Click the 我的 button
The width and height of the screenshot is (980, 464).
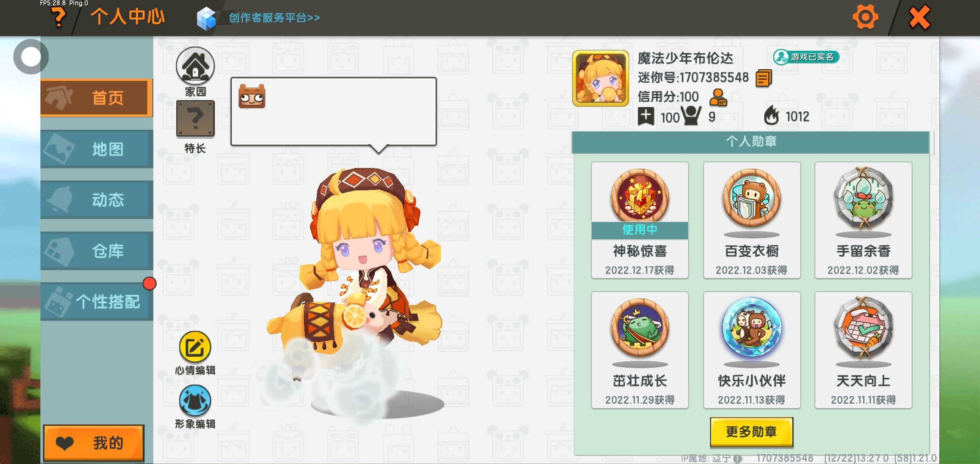point(94,443)
